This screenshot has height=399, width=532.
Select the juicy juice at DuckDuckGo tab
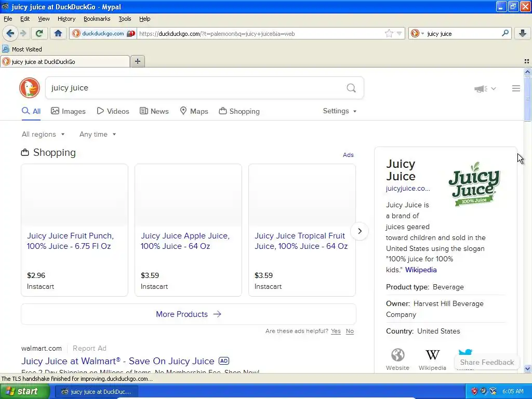coord(65,61)
